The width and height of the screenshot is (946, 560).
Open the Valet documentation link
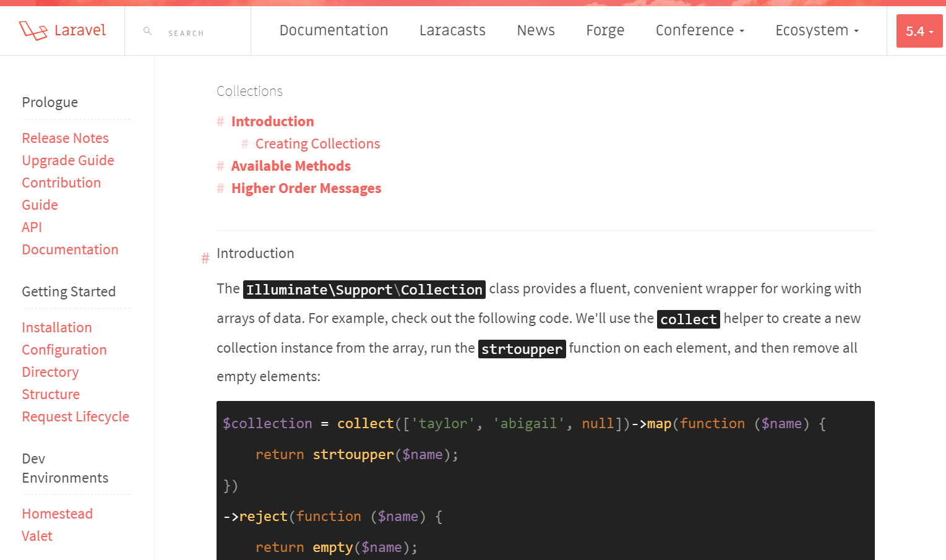[37, 536]
